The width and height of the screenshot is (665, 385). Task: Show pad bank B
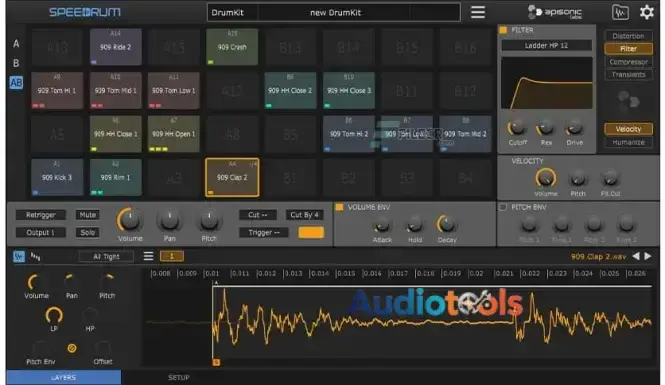click(x=16, y=63)
